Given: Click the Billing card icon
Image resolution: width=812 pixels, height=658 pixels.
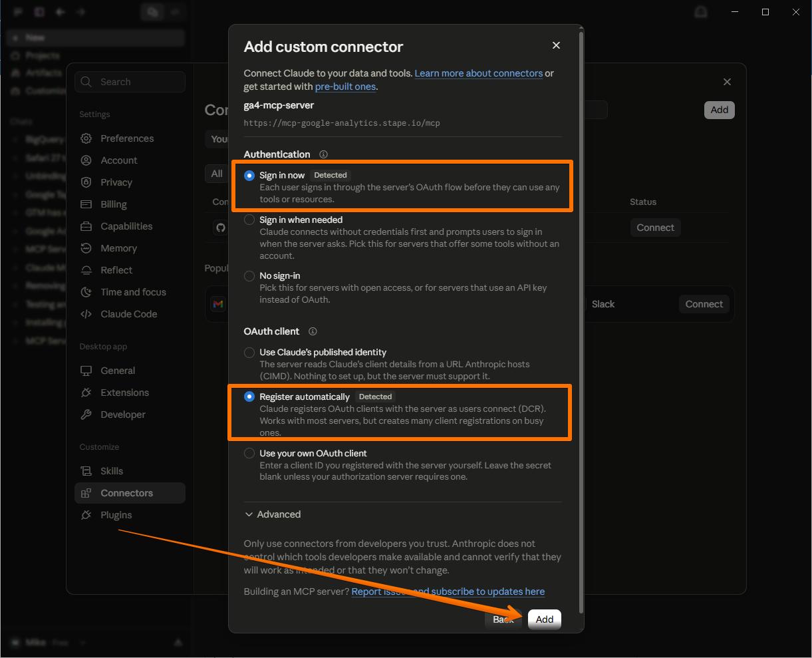Looking at the screenshot, I should coord(86,204).
